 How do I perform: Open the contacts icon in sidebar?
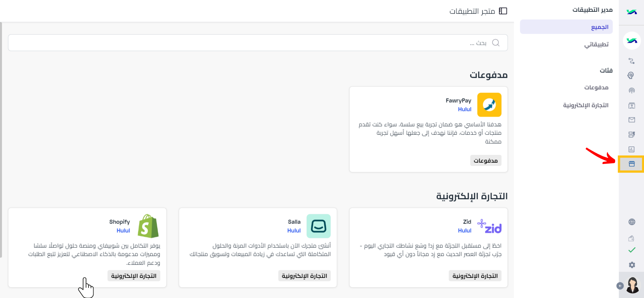[x=632, y=106]
